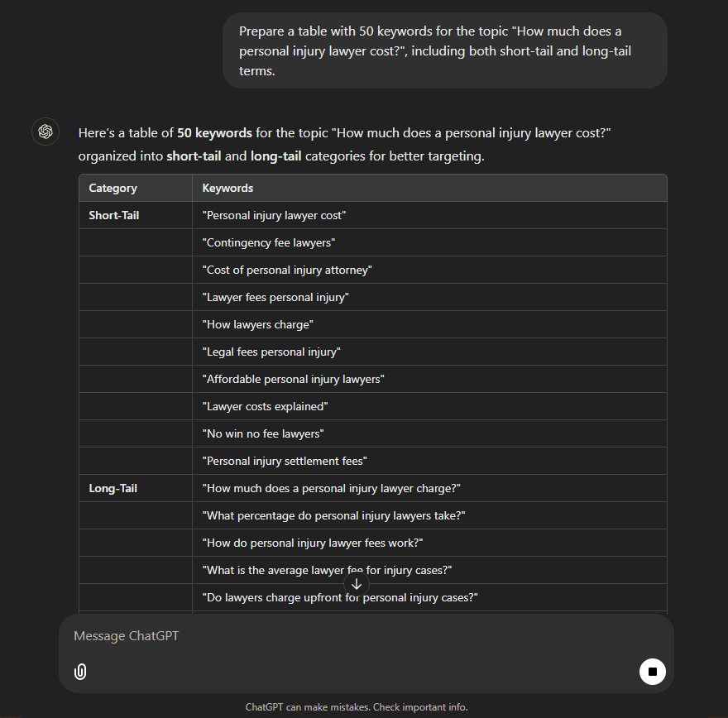Click "How lawyers charge" keyword cell
Image resolution: width=728 pixels, height=718 pixels.
[x=429, y=324]
